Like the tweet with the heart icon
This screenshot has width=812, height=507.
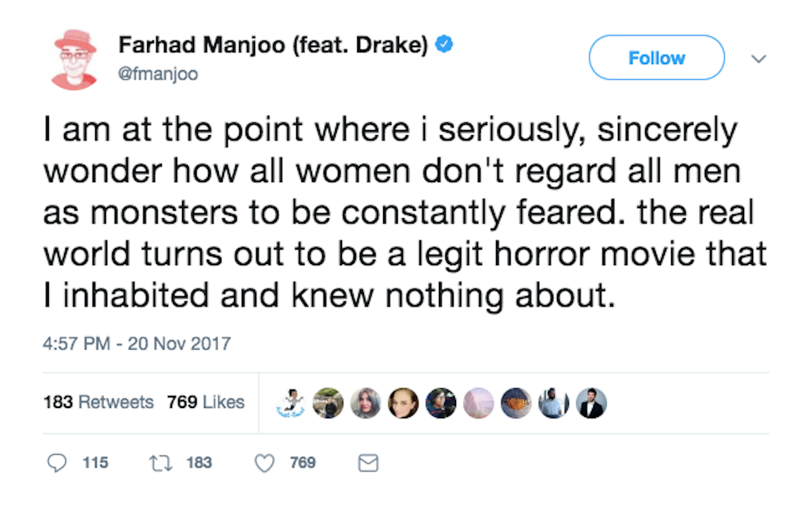pos(265,463)
